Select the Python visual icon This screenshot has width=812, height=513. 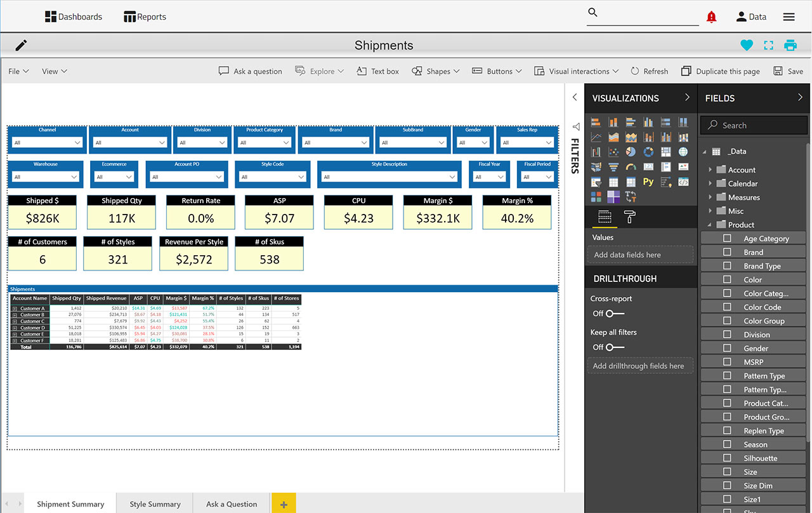pos(648,182)
